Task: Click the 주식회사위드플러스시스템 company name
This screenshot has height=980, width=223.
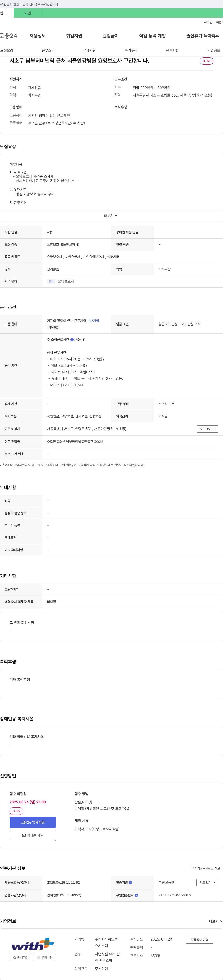Action: (x=108, y=942)
